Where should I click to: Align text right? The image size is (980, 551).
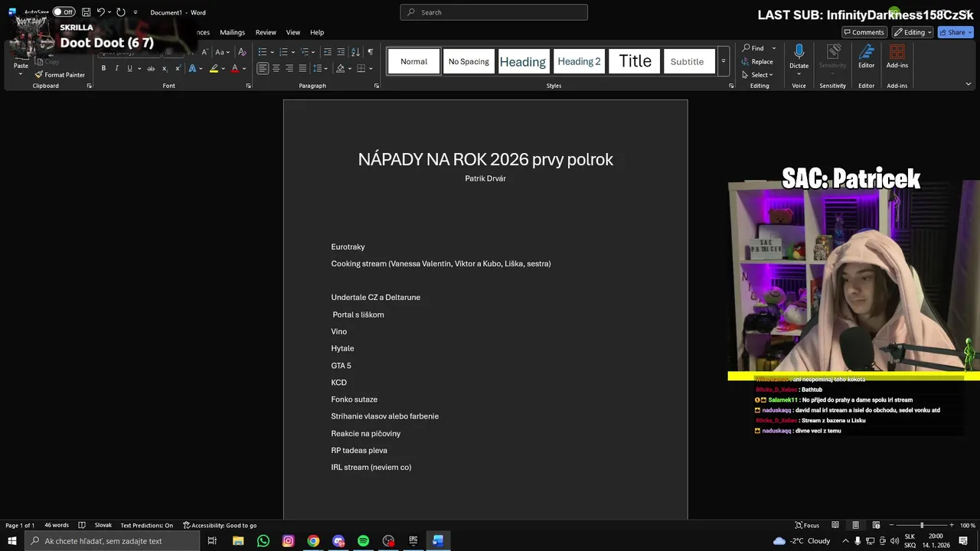tap(289, 68)
